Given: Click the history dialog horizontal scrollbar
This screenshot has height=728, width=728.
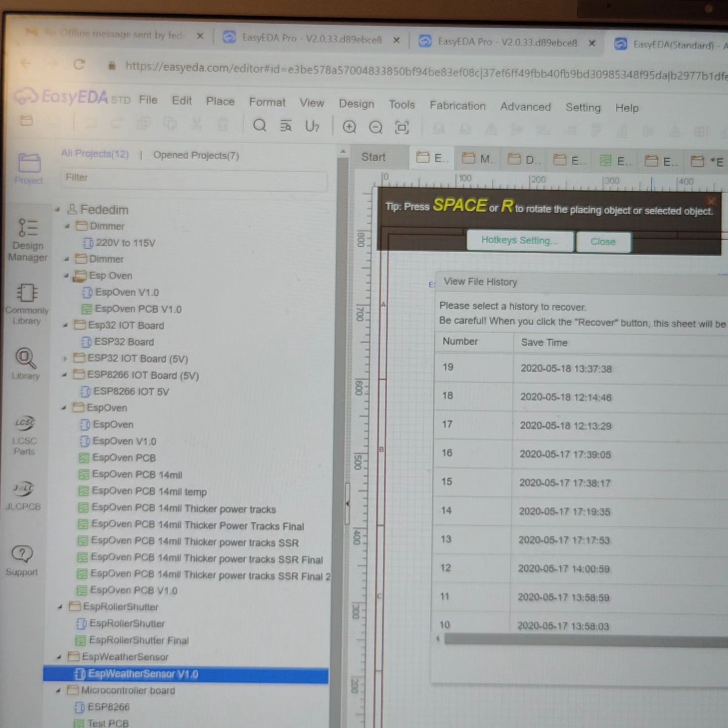Looking at the screenshot, I should tap(585, 641).
